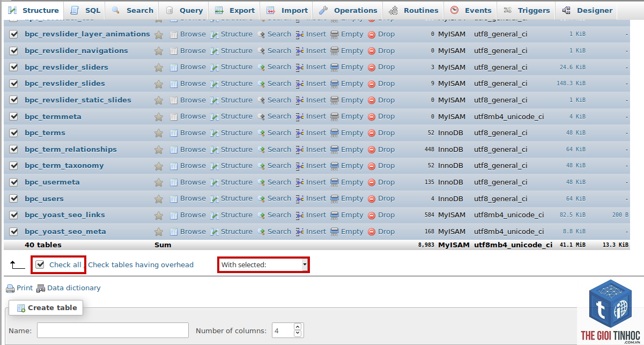Screen dimensions: 644x345
Task: Structure icon in bpc_term_taxonomy row
Action: (214, 166)
